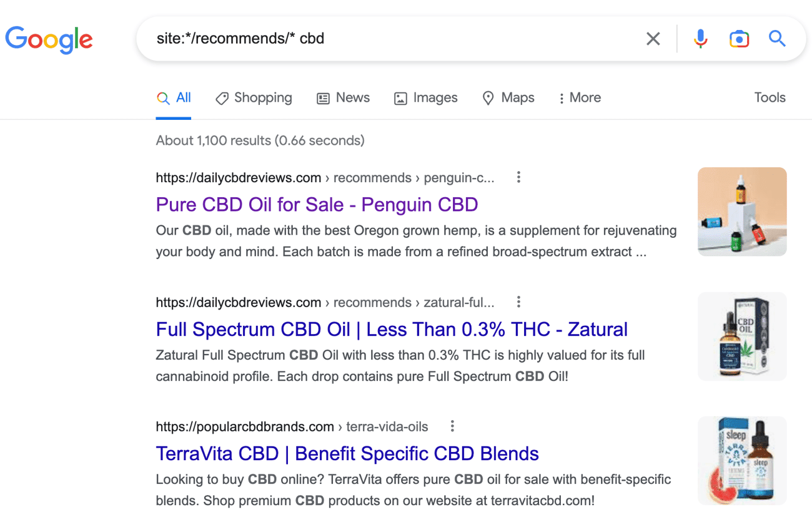Open search by image camera icon
The image size is (812, 525).
[739, 39]
